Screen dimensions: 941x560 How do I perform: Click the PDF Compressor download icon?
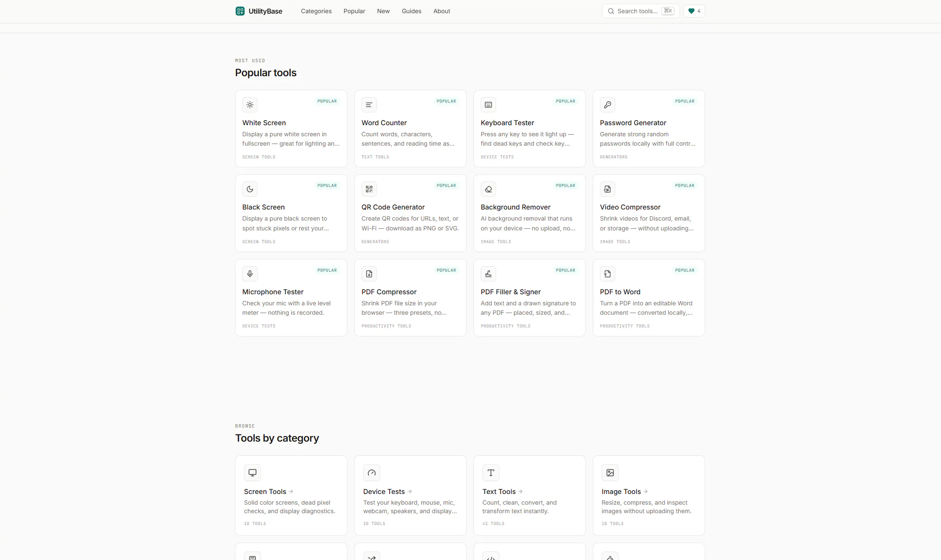[369, 274]
